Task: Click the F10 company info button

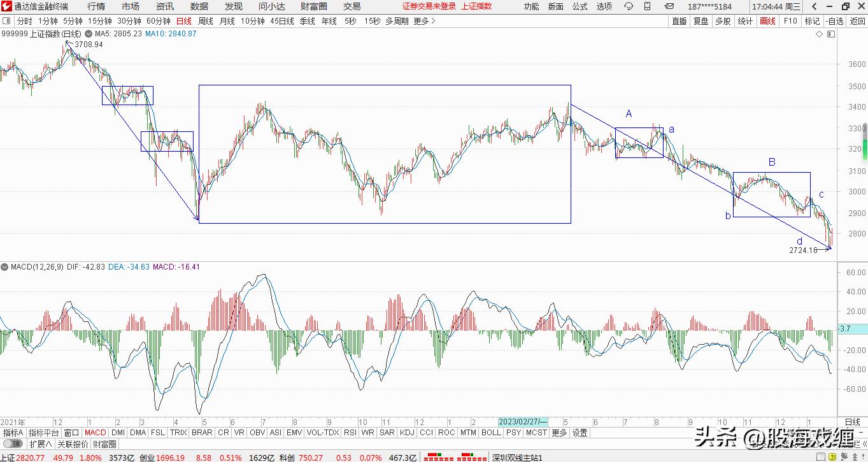Action: coord(790,21)
